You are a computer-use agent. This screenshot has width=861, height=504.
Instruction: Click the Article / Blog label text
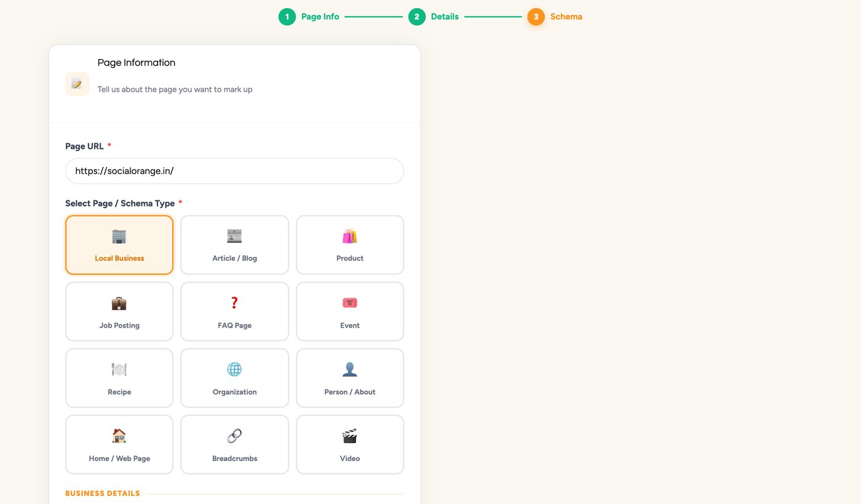coord(234,258)
